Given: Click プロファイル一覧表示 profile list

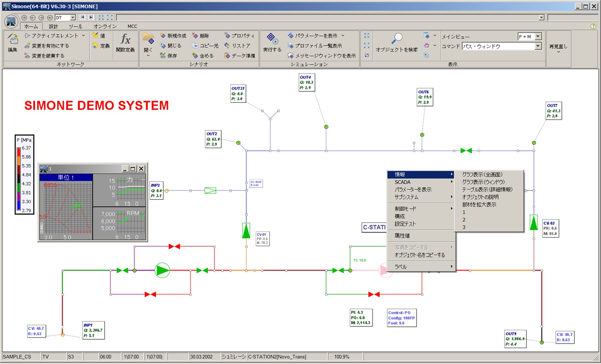Looking at the screenshot, I should point(315,46).
